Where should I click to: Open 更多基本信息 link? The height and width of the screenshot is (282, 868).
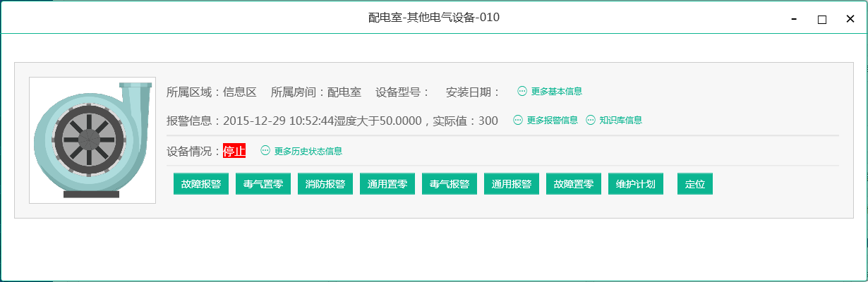point(556,92)
